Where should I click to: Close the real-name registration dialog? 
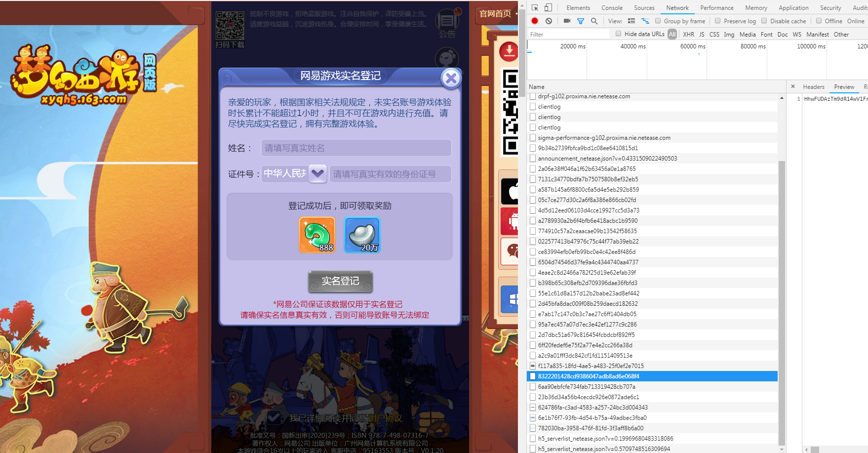point(451,79)
